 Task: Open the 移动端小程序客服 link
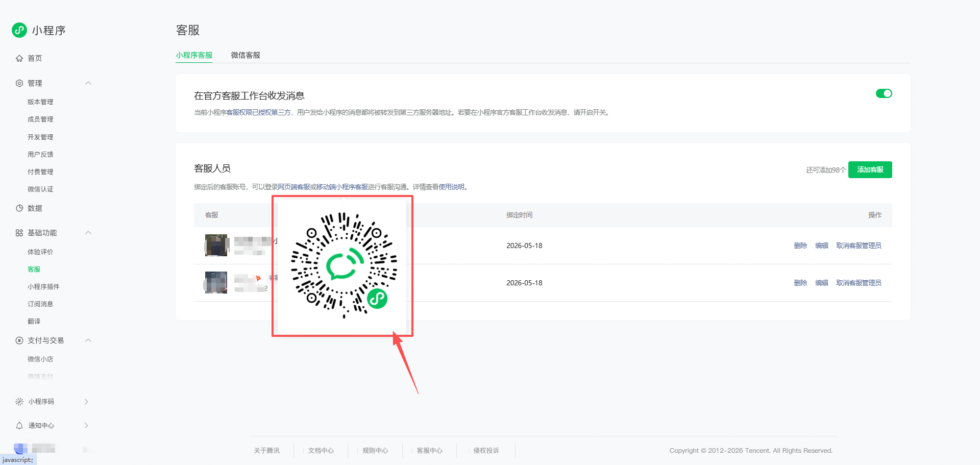coord(342,187)
